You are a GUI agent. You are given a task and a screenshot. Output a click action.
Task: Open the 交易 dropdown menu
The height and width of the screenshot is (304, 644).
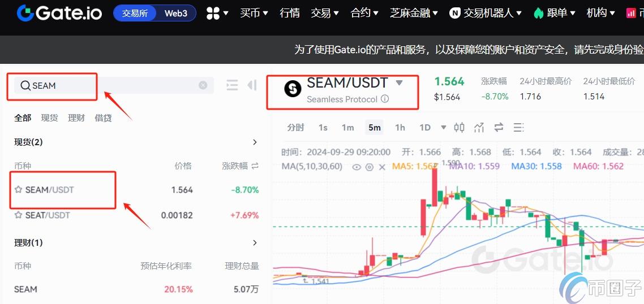click(325, 13)
